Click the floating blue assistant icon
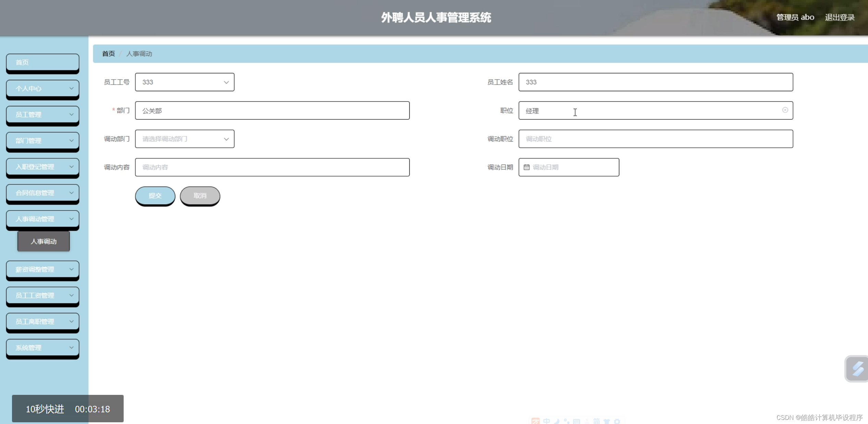868x424 pixels. coord(857,369)
